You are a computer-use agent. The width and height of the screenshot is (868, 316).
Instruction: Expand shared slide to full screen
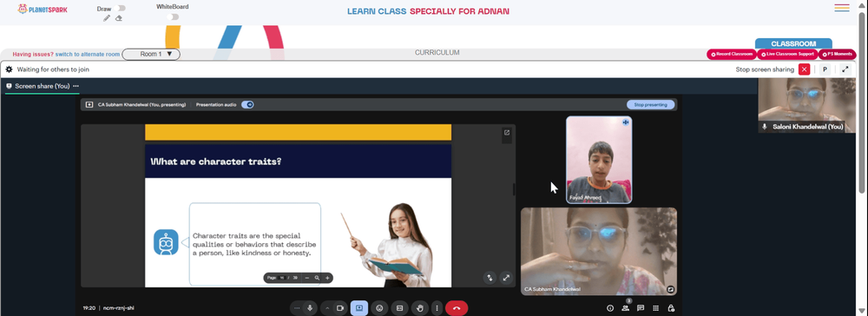coord(506,278)
